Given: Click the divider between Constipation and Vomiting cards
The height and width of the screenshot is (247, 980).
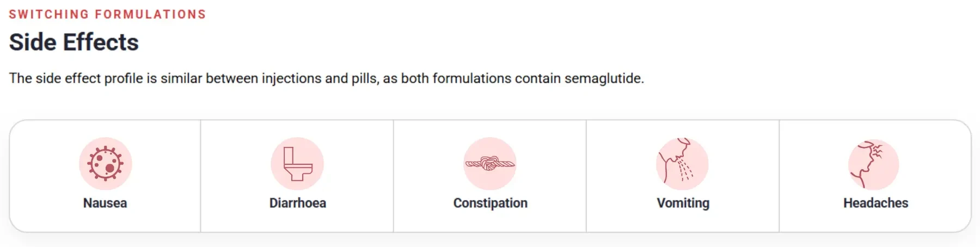Looking at the screenshot, I should click(x=586, y=176).
